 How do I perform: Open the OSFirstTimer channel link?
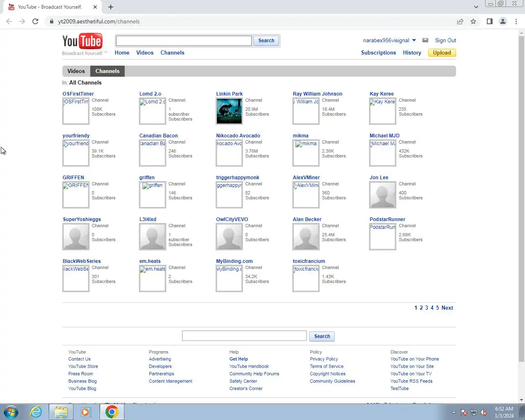pos(78,94)
